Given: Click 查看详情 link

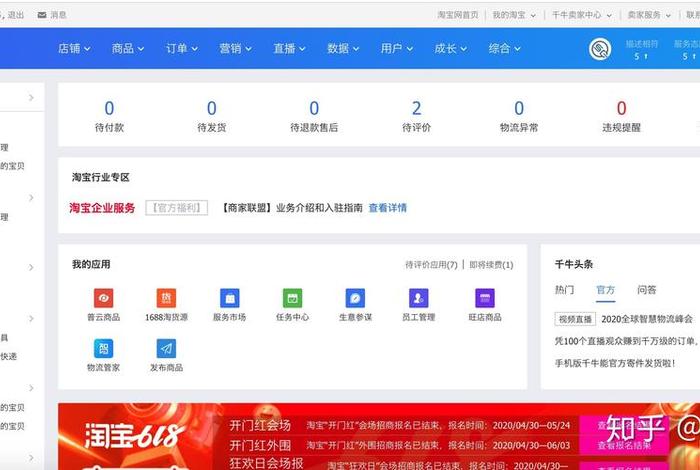Looking at the screenshot, I should [388, 208].
